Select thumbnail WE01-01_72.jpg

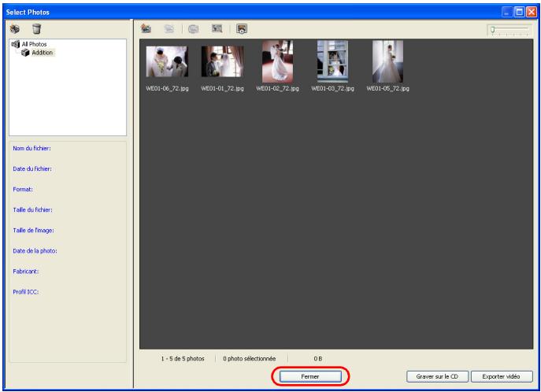point(222,61)
